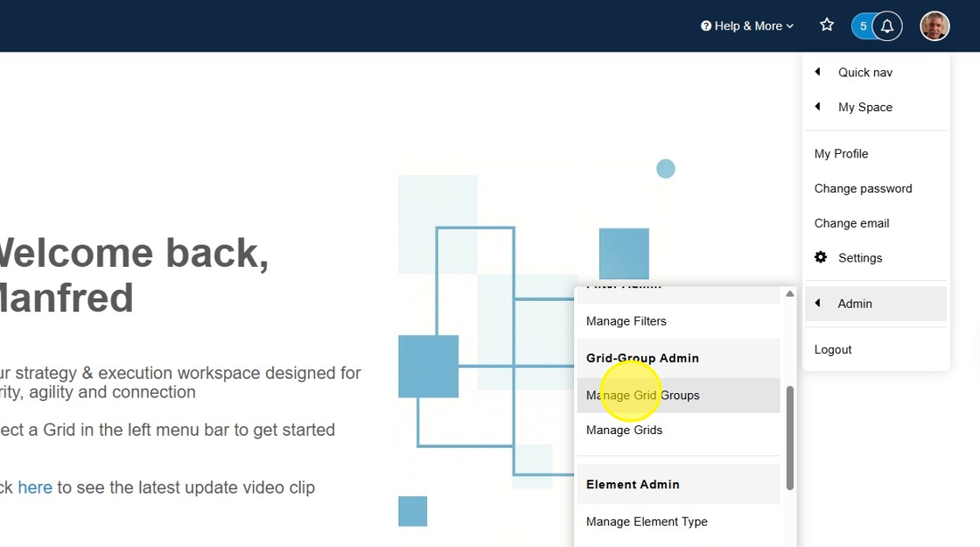980x547 pixels.
Task: Click the user profile avatar
Action: point(934,26)
